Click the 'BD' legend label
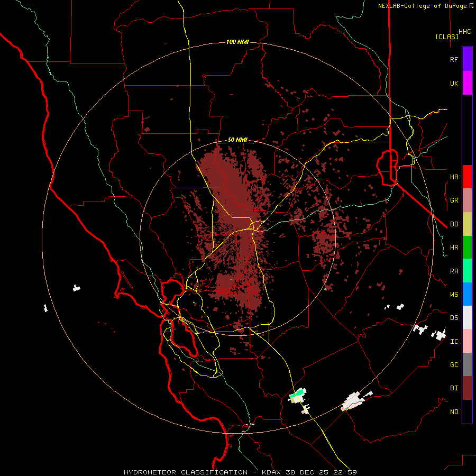Screen dimensions: 476x476 click(x=454, y=224)
